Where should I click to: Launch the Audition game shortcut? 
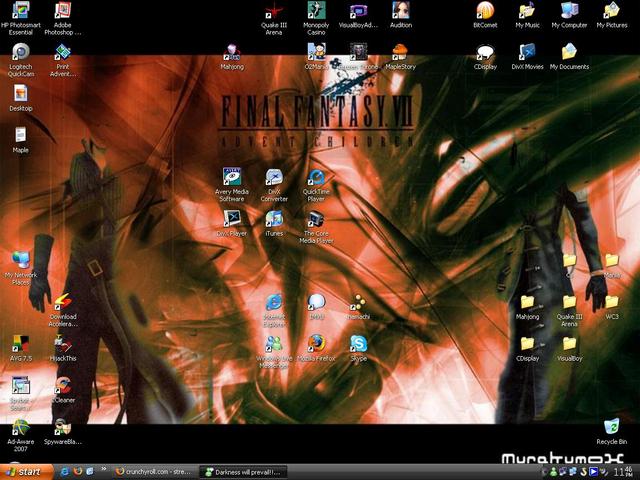click(x=400, y=15)
